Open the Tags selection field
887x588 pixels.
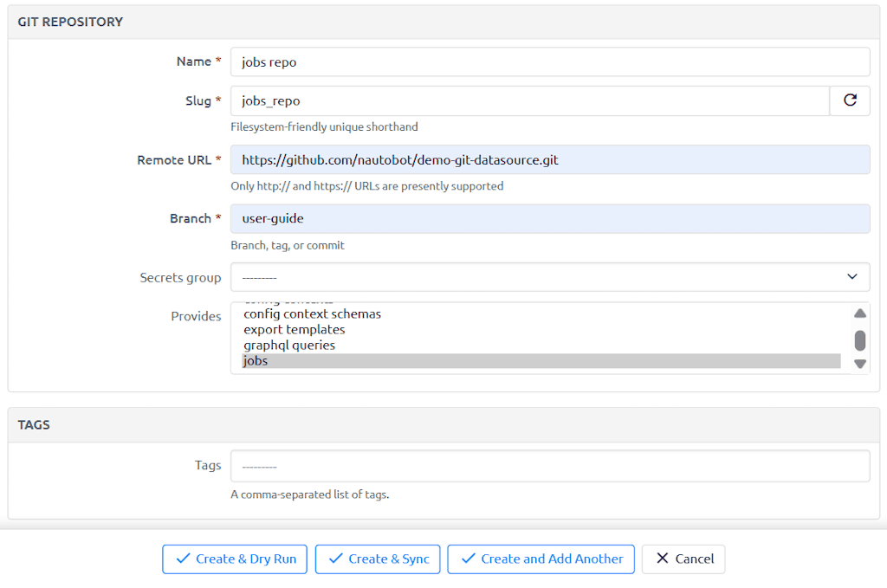pyautogui.click(x=549, y=466)
